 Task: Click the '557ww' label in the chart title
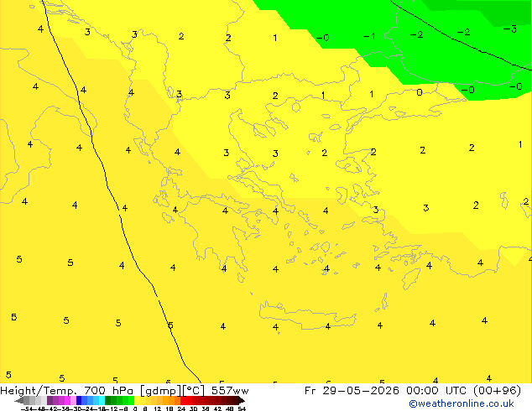click(230, 391)
